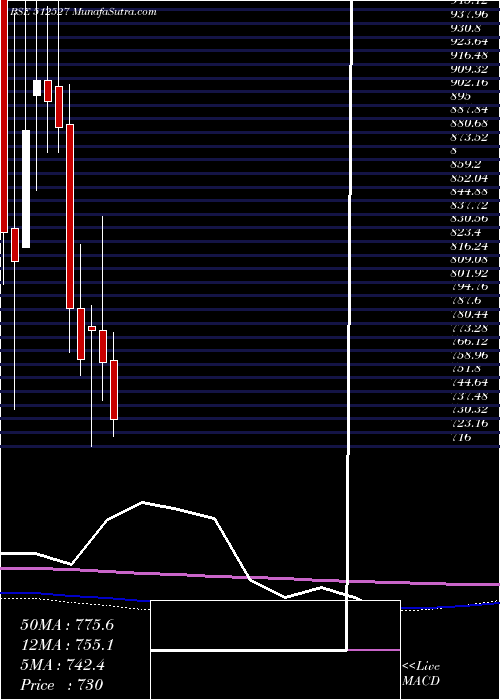Select the 916.48 price level label
The image size is (500, 700).
470,55
